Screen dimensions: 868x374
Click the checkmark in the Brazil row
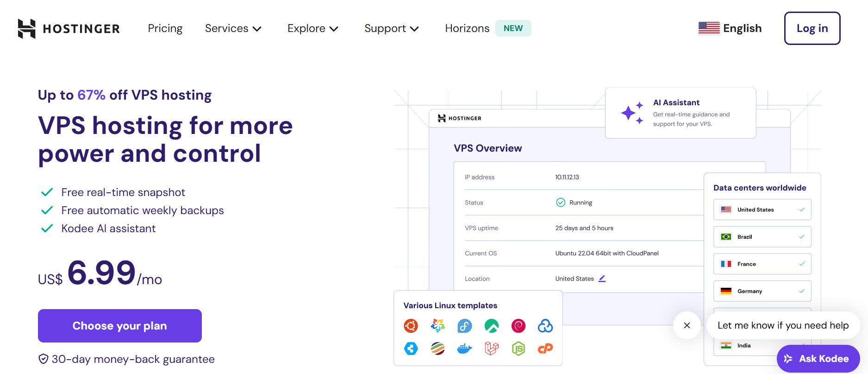coord(802,237)
